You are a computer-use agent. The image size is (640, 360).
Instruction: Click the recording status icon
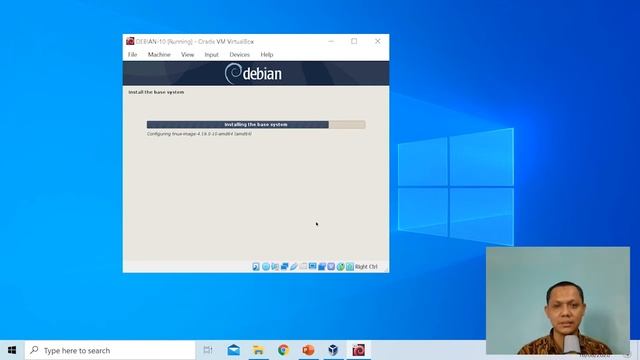322,267
